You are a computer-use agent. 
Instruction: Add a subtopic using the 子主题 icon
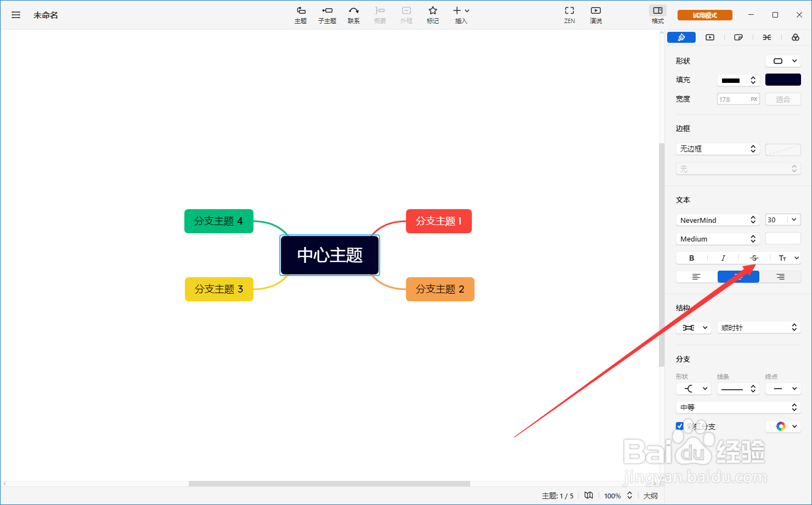click(x=327, y=15)
